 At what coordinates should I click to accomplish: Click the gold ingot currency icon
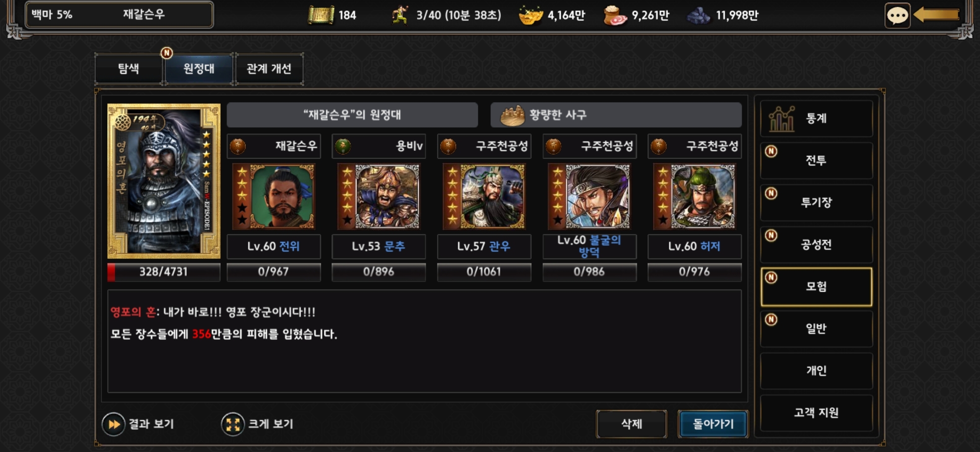click(530, 15)
